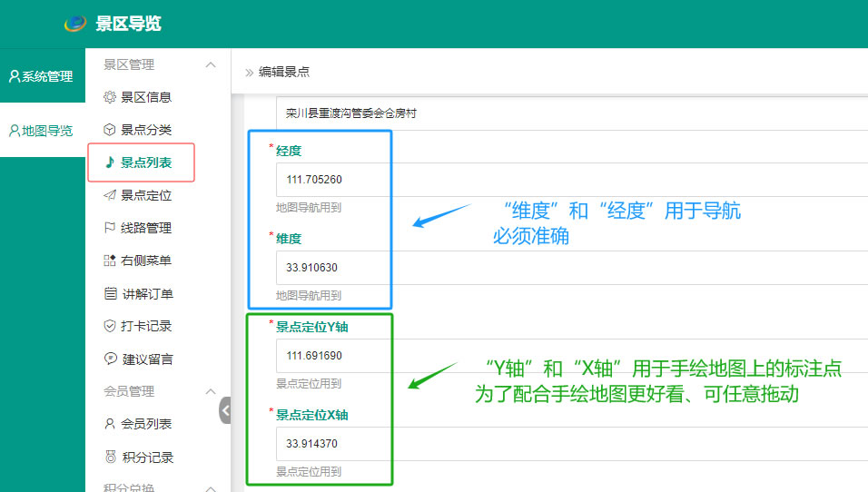Collapse the 景区管理 menu group
This screenshot has width=868, height=492.
coord(211,65)
